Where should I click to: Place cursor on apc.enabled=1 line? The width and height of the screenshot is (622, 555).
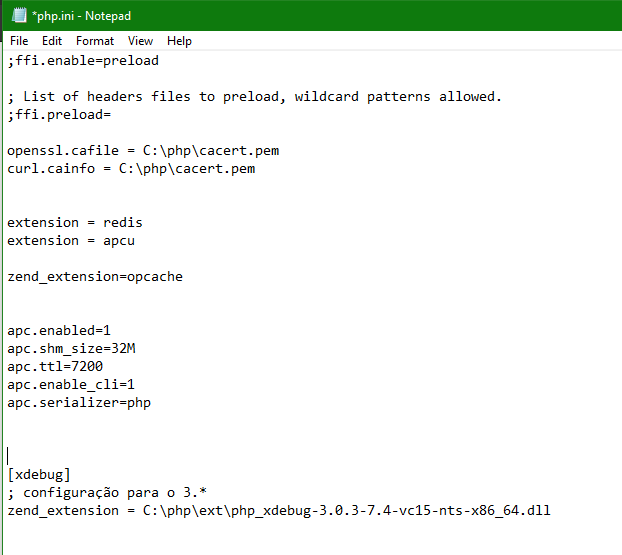(x=59, y=330)
